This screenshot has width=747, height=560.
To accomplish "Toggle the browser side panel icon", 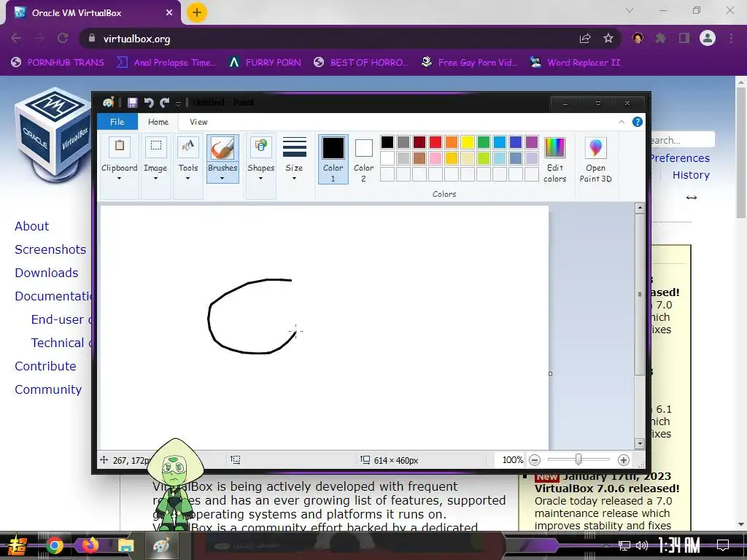I will 684,38.
